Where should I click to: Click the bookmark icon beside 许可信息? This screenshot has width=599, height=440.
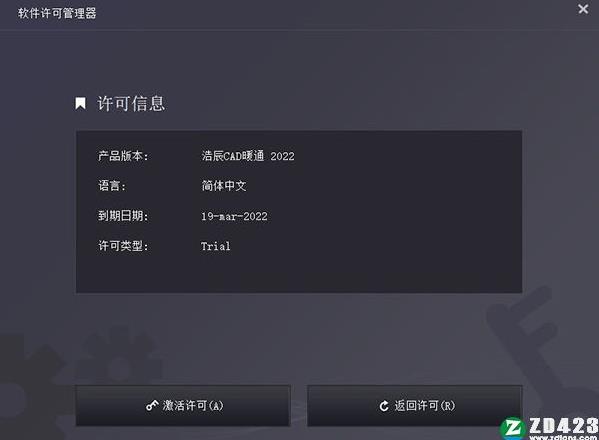coord(80,103)
